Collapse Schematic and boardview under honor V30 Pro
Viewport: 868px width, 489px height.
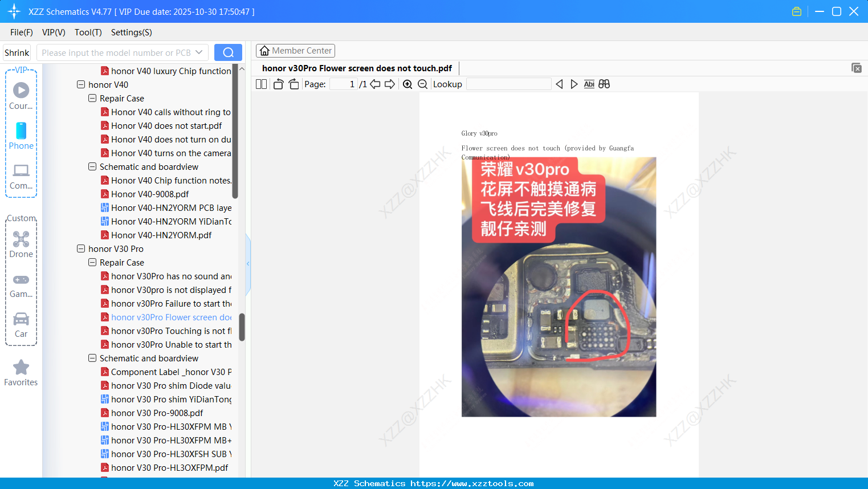click(x=92, y=358)
